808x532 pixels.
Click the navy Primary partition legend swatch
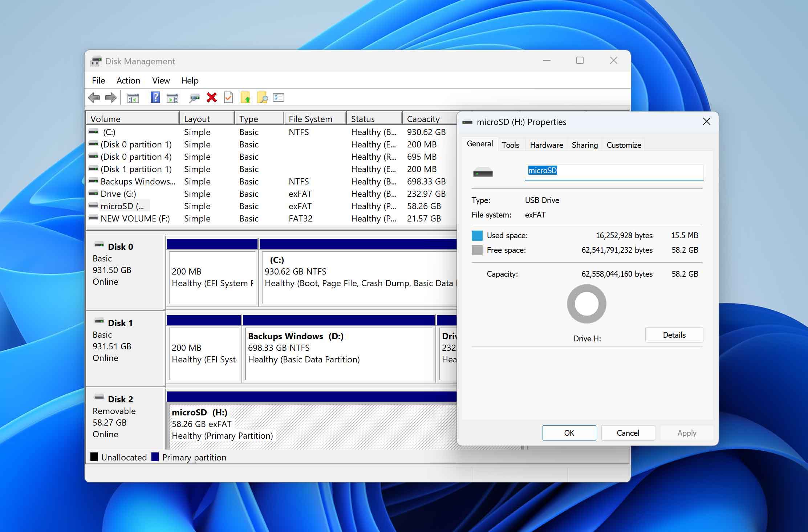pos(155,457)
